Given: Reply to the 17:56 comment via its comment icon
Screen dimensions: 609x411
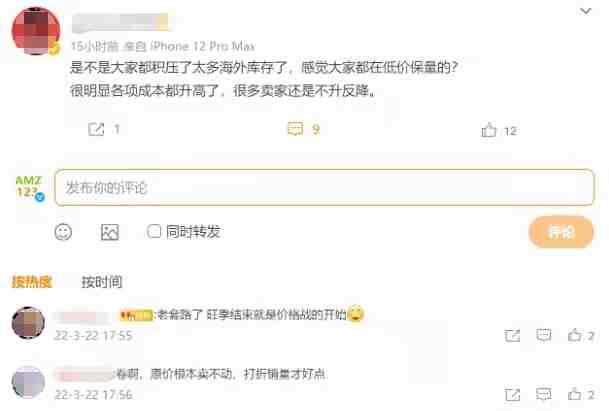Looking at the screenshot, I should (x=543, y=395).
